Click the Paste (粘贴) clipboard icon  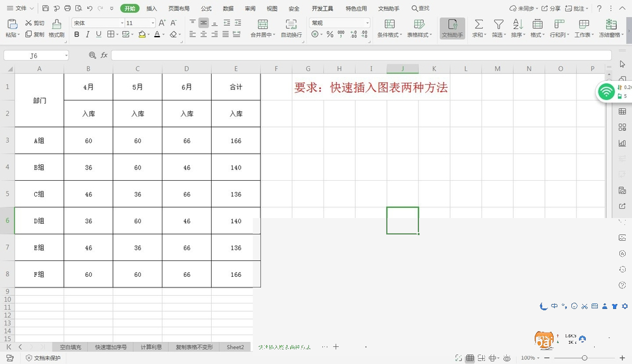pyautogui.click(x=13, y=24)
